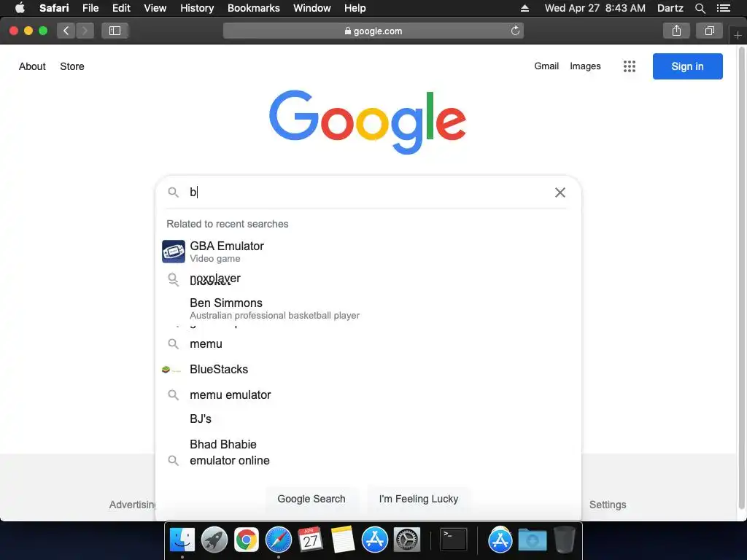Open the History menu
The image size is (747, 560).
pos(197,8)
